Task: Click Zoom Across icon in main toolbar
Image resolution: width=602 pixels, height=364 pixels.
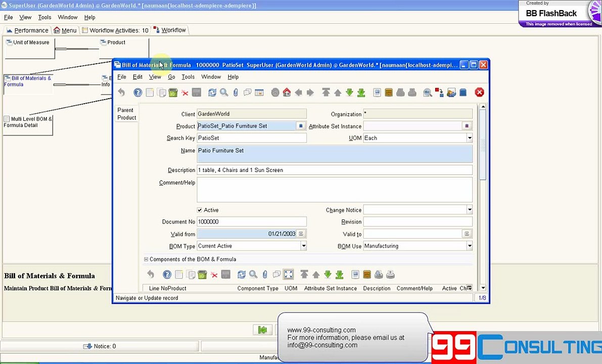Action: [x=427, y=93]
